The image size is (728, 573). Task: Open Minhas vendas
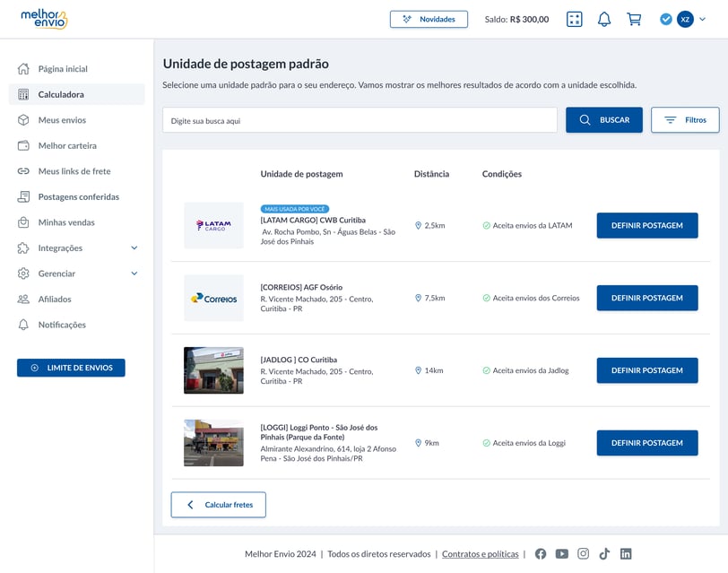pyautogui.click(x=66, y=222)
